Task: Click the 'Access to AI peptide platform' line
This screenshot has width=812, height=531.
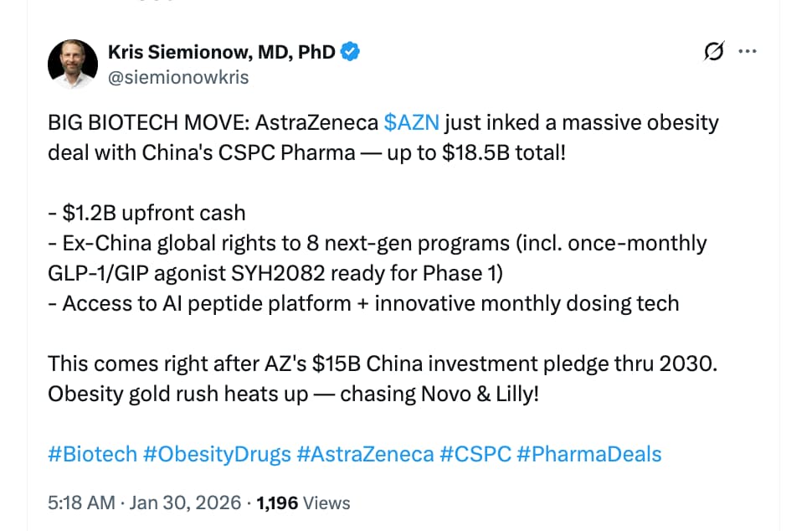Action: [362, 303]
